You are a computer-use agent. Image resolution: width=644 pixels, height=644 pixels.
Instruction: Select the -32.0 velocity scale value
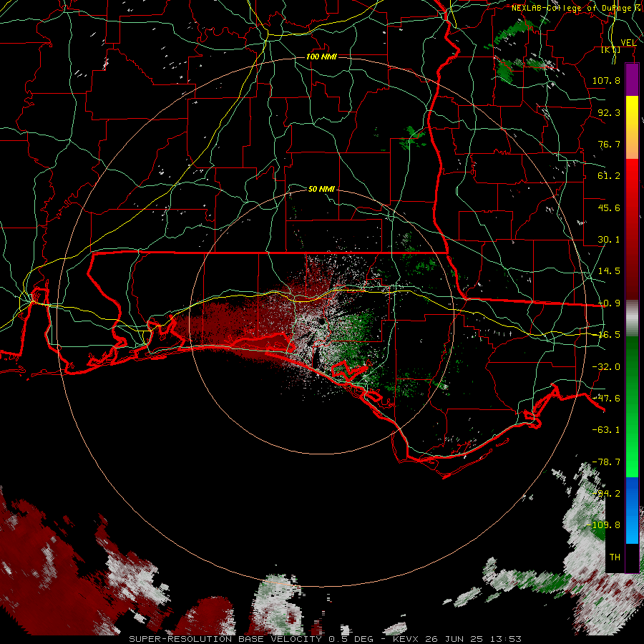point(606,367)
